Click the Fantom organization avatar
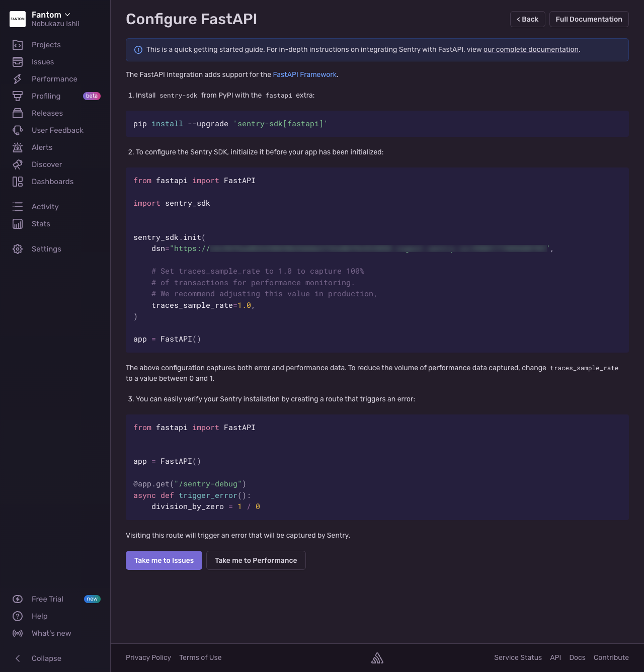The width and height of the screenshot is (644, 672). (18, 19)
